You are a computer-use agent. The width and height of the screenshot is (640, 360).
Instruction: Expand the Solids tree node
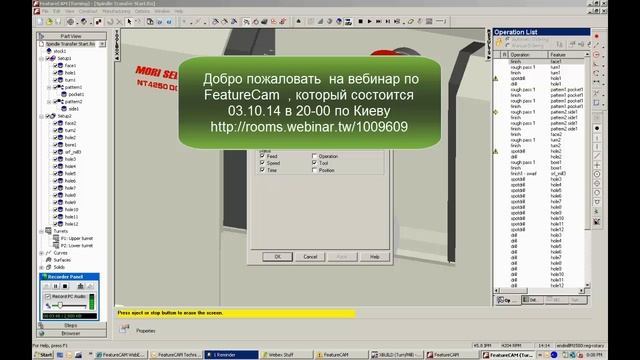tap(42, 267)
